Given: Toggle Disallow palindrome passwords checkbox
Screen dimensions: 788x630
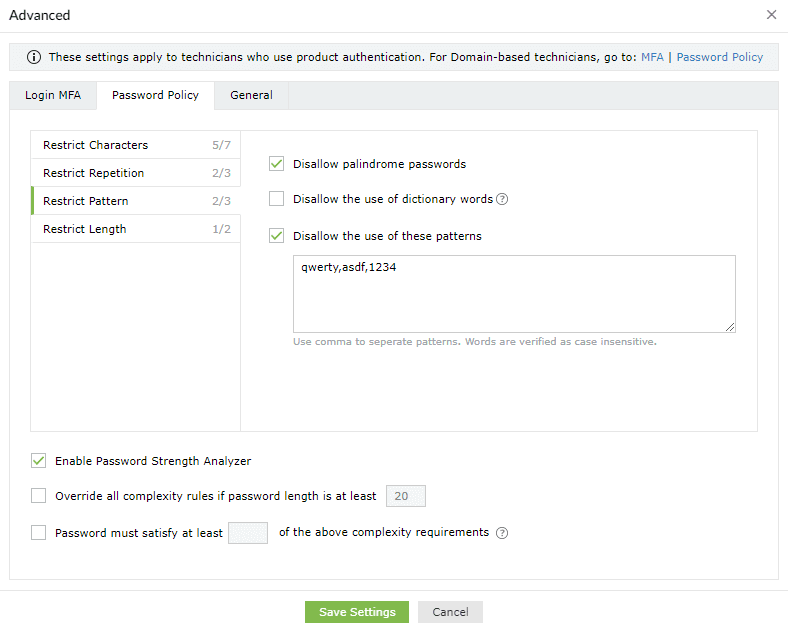Looking at the screenshot, I should click(277, 164).
